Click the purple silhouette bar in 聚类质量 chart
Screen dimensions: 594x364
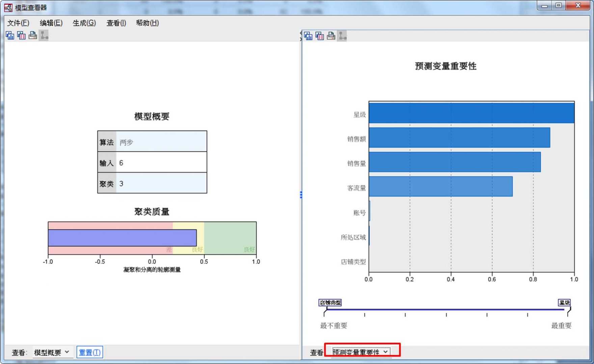[122, 238]
